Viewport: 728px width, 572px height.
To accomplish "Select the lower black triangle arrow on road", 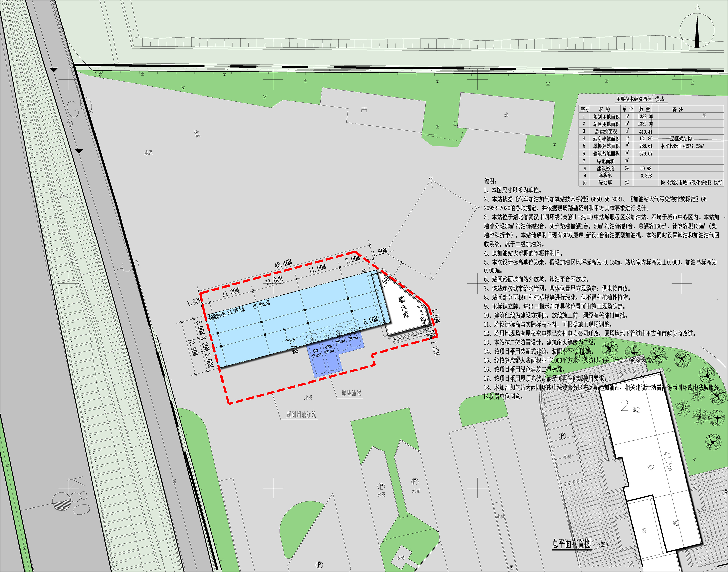I will (x=79, y=151).
